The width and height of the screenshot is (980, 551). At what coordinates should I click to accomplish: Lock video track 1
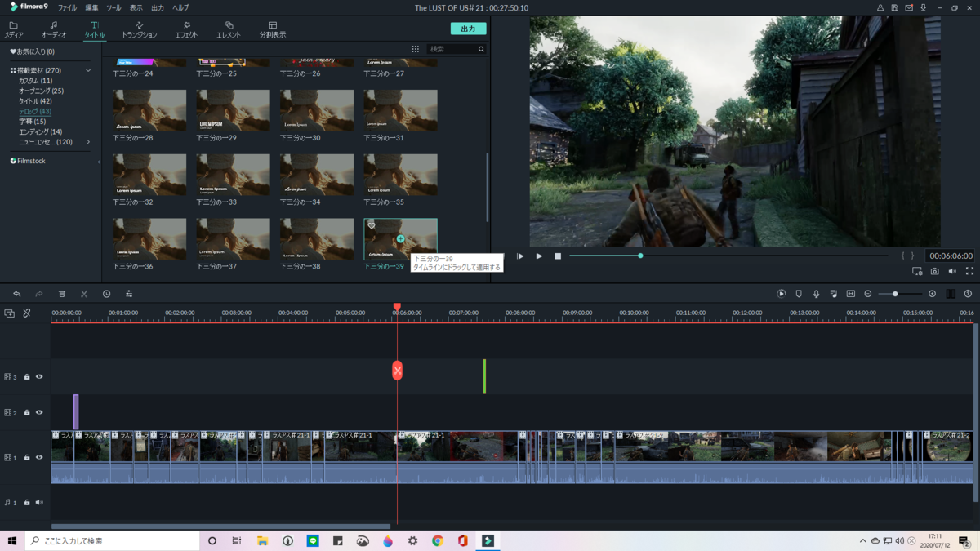27,458
